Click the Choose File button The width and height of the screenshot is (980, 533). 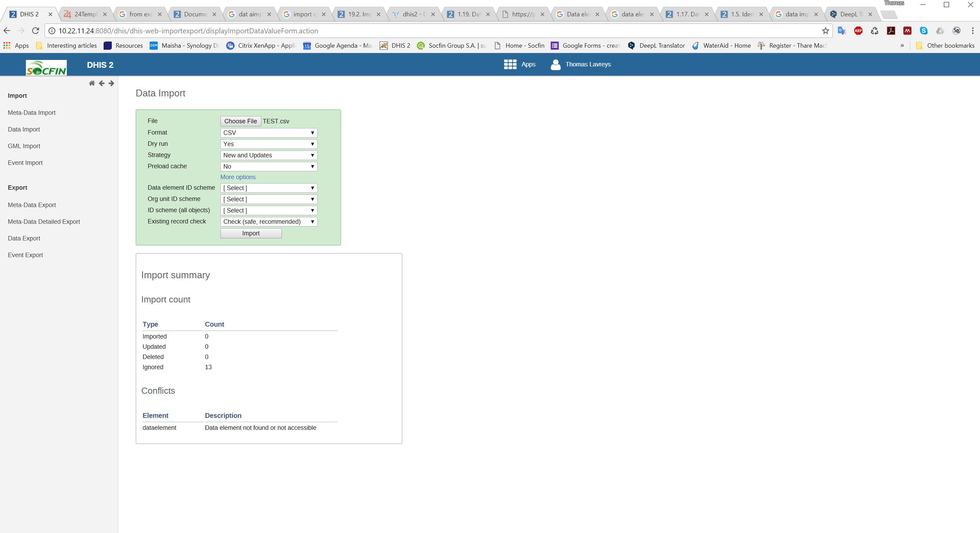[x=241, y=121]
